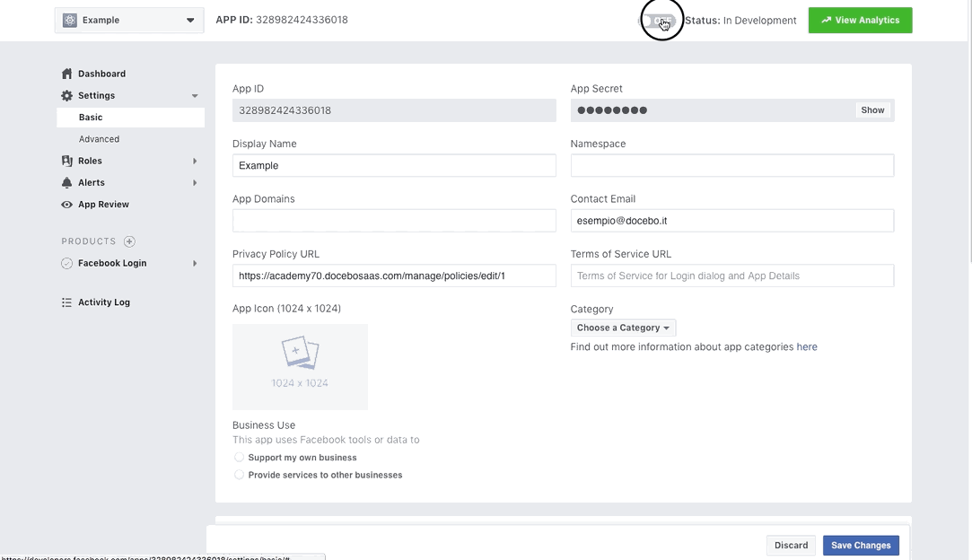Expand the Facebook Login submenu arrow
Image resolution: width=972 pixels, height=560 pixels.
tap(195, 263)
